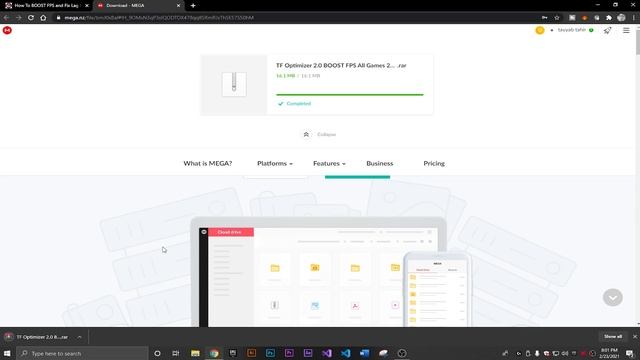Switch to How To BOOST FPS tab

coord(46,6)
